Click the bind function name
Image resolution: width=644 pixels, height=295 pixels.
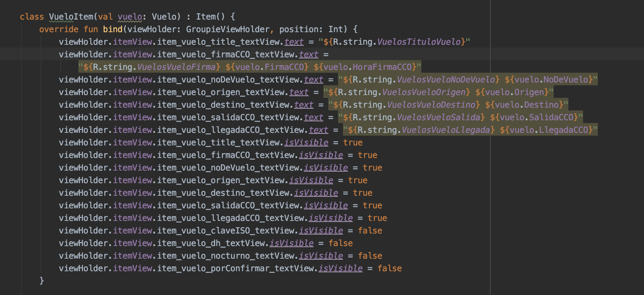click(113, 29)
